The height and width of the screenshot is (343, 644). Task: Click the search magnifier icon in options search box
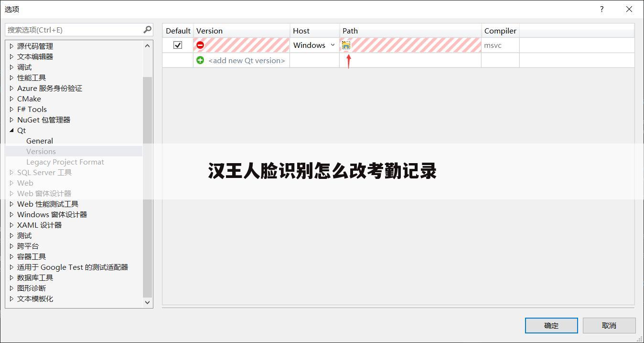(x=147, y=30)
